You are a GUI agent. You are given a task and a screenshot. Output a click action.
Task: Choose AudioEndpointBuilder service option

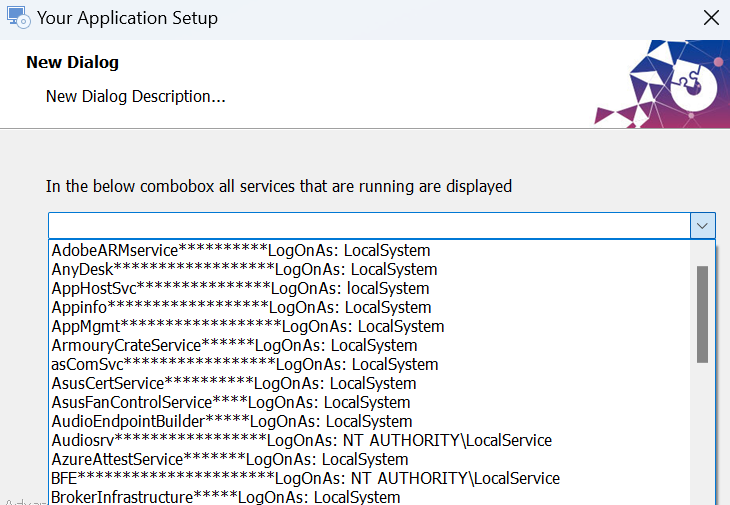coord(231,421)
